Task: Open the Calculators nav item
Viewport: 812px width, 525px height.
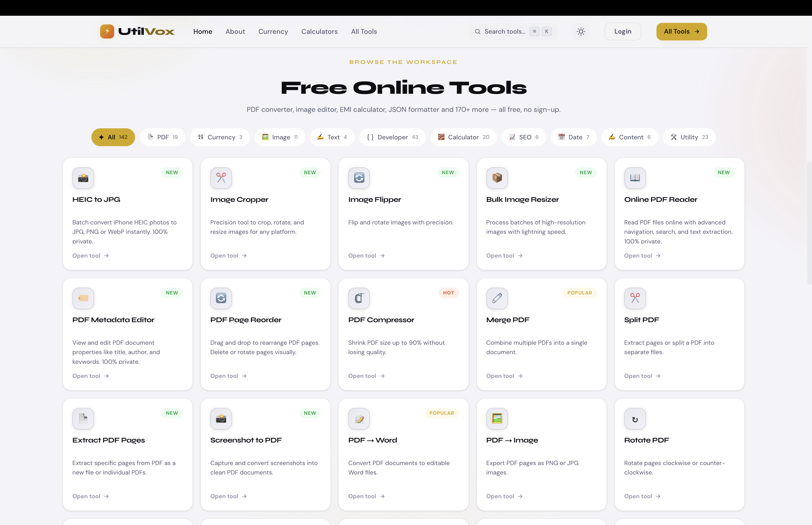Action: tap(319, 31)
